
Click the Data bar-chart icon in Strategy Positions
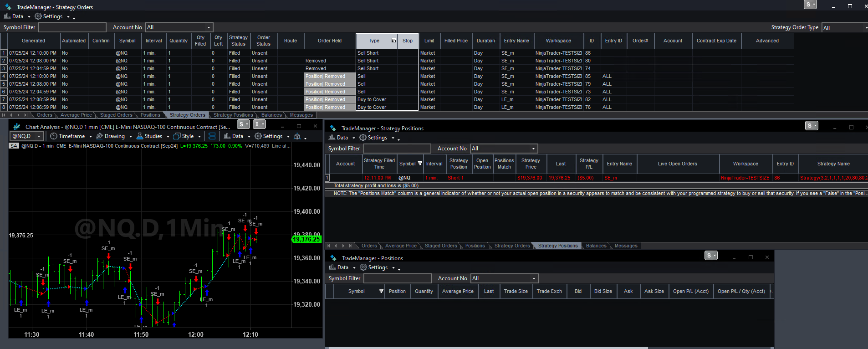(332, 138)
